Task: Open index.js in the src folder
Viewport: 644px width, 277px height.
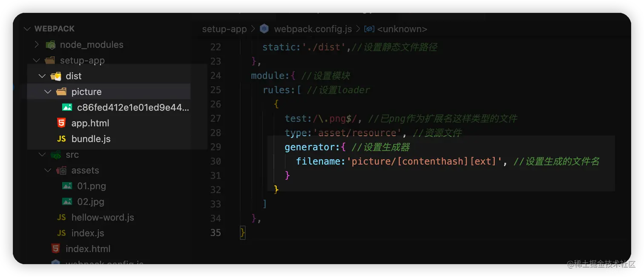Action: [88, 233]
